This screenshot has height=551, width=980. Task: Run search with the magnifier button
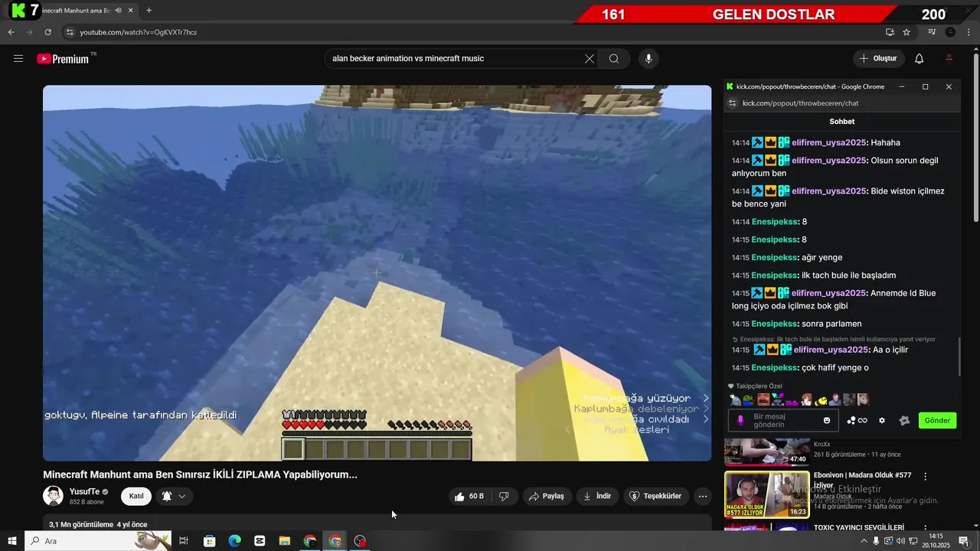pyautogui.click(x=614, y=59)
